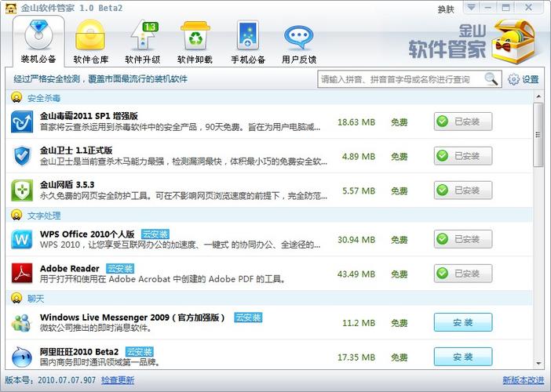Image resolution: width=551 pixels, height=392 pixels.
Task: Select the 阿里旺旺2010 Beta2 title
Action: 79,352
